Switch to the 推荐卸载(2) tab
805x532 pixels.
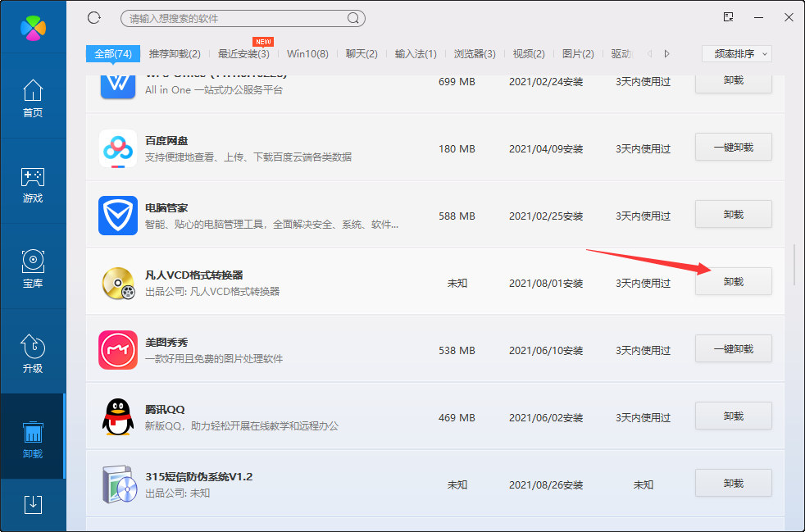click(x=175, y=54)
